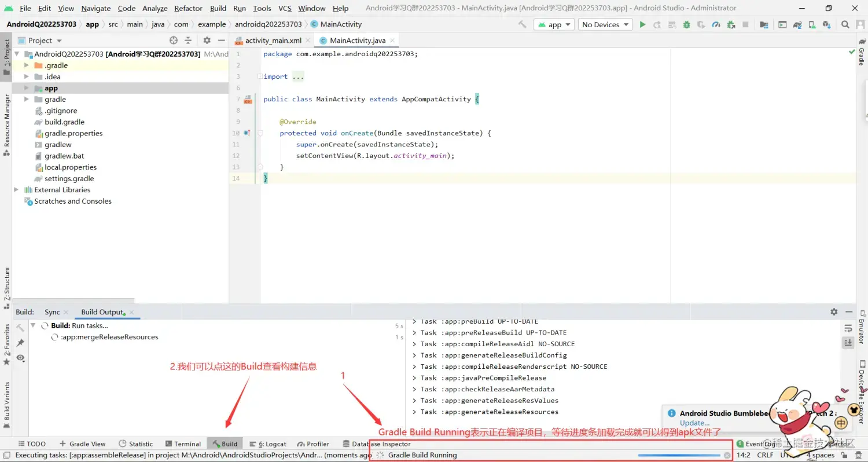Click the run terminal window icon in toolbar
868x462 pixels.
[782, 24]
